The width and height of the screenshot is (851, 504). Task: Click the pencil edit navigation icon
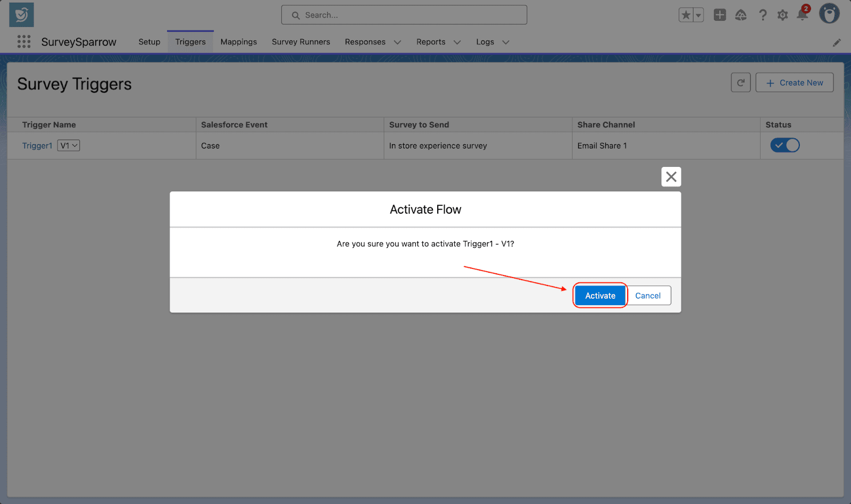tap(837, 43)
